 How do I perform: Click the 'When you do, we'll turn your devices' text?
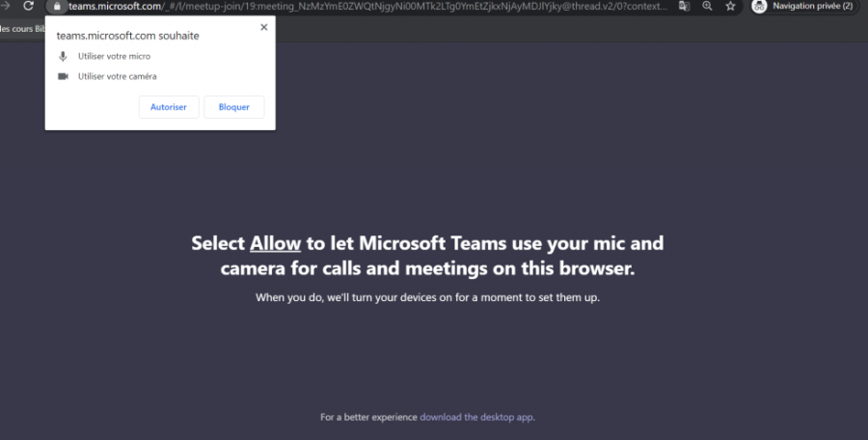(x=427, y=297)
